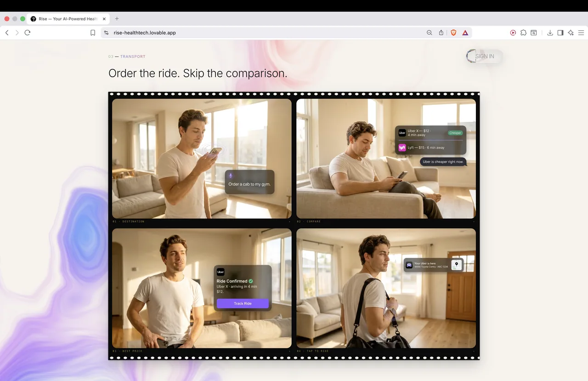Click the map pin thumbnail in Uber notification
The width and height of the screenshot is (588, 381).
pos(456,265)
